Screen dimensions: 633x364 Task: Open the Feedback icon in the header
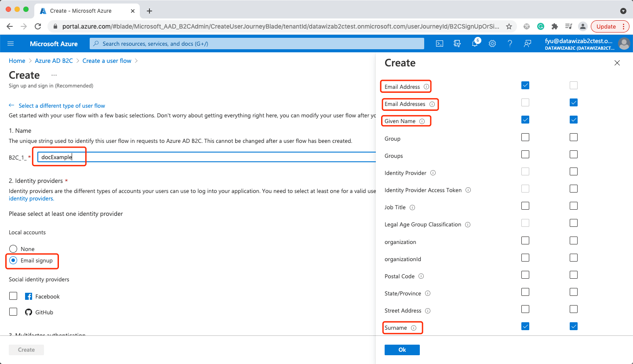click(527, 44)
